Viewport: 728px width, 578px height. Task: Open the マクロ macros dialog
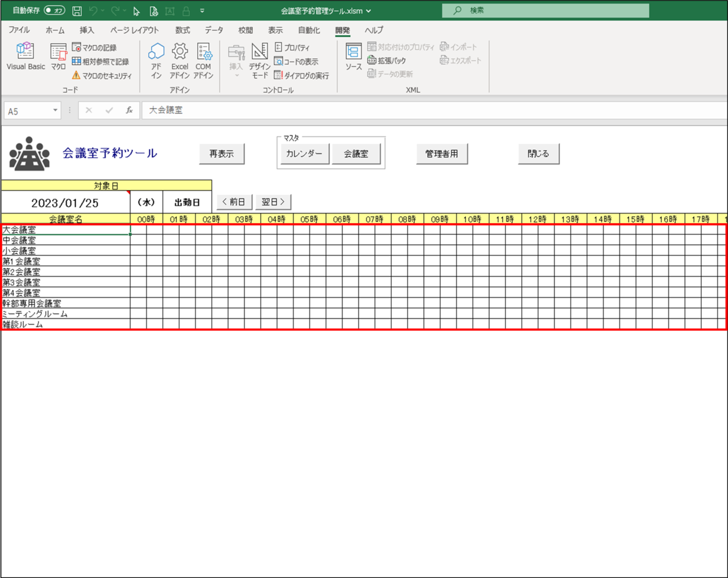pyautogui.click(x=58, y=58)
